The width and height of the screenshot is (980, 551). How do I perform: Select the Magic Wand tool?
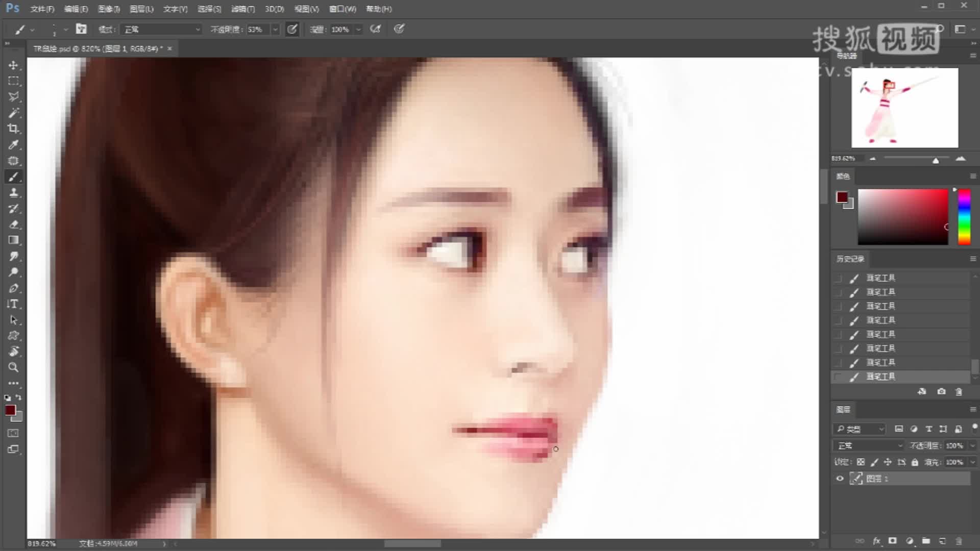(x=14, y=113)
